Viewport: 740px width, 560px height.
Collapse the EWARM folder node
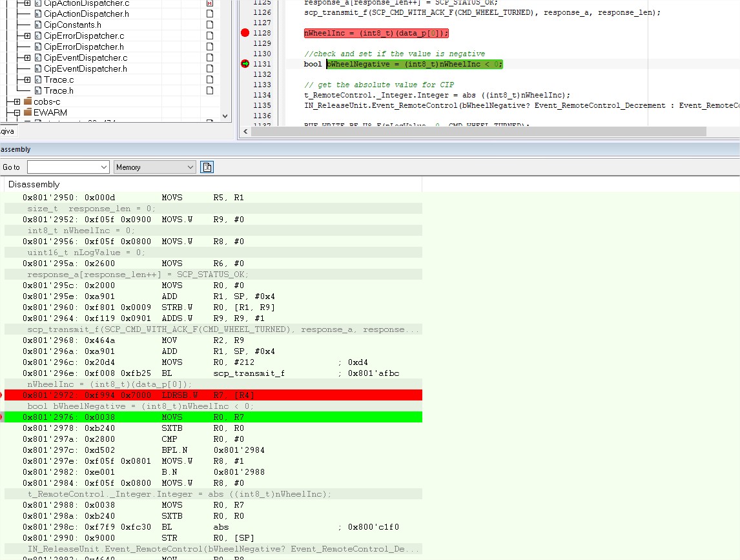click(x=17, y=112)
